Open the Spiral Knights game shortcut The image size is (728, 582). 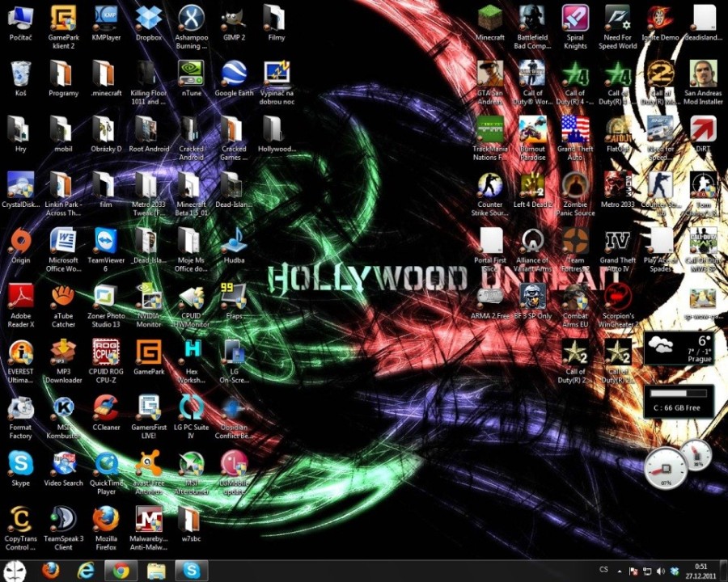tap(575, 18)
